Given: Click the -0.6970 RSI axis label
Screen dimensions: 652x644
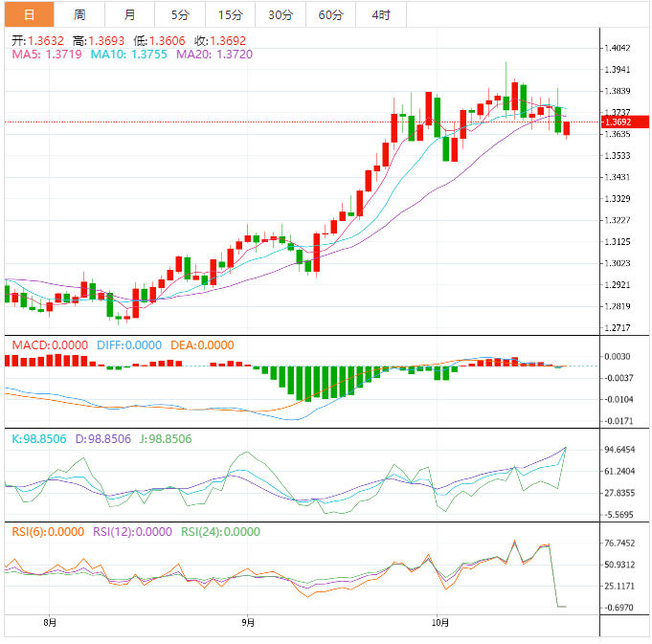Looking at the screenshot, I should click(618, 608).
